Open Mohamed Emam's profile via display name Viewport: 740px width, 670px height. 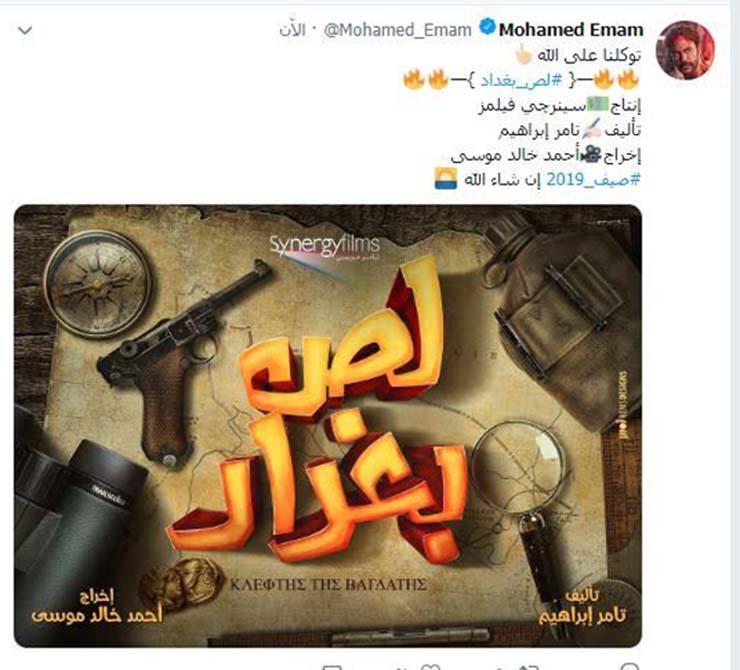[571, 30]
